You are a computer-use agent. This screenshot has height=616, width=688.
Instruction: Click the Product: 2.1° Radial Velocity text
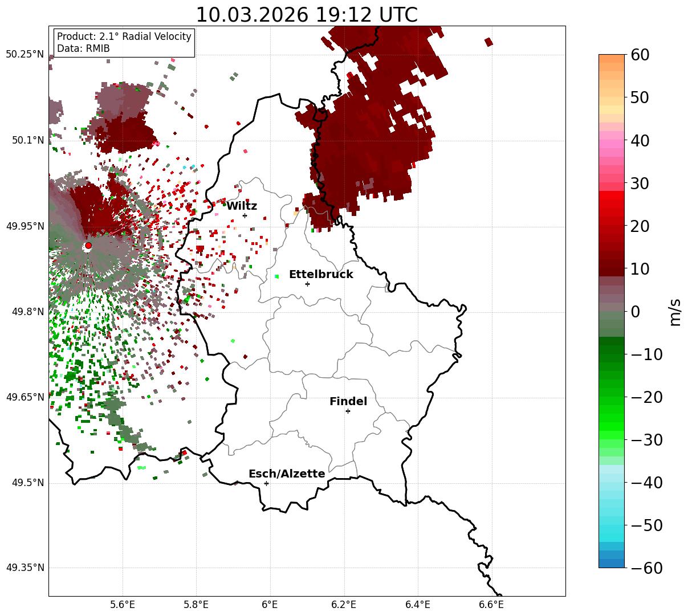pos(124,36)
